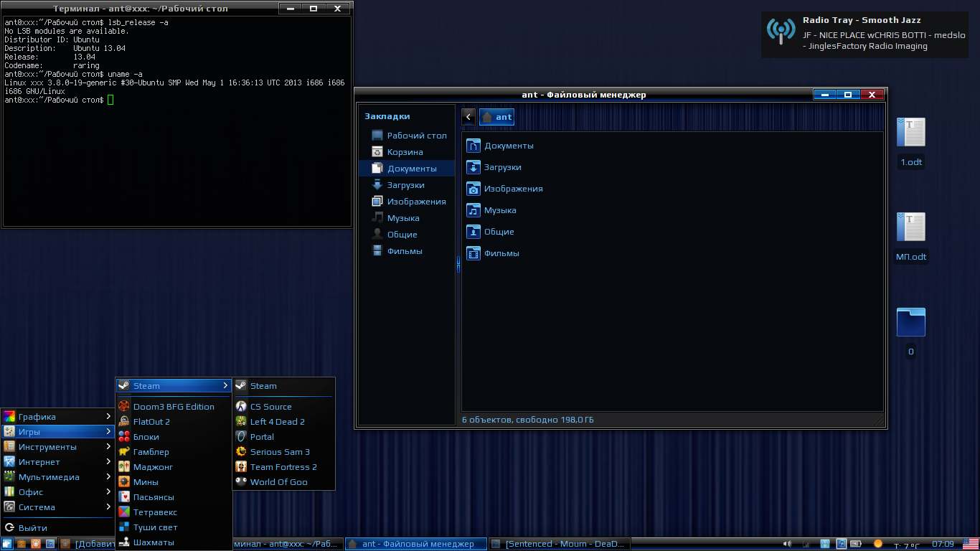The image size is (980, 551).
Task: Start the Мины game
Action: click(174, 482)
